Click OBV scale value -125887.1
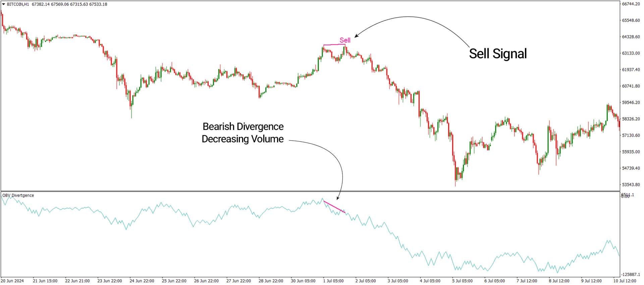This screenshot has height=285, width=644. (630, 274)
